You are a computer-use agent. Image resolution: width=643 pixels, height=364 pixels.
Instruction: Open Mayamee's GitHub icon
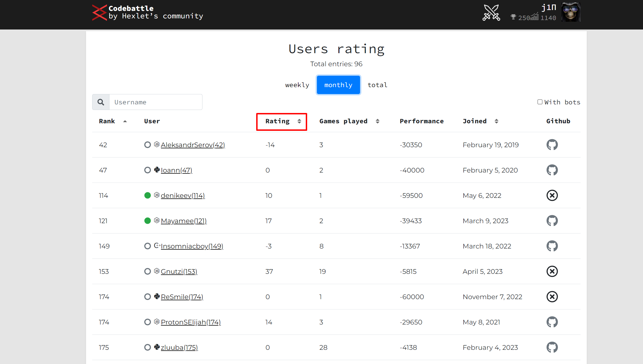[552, 221]
